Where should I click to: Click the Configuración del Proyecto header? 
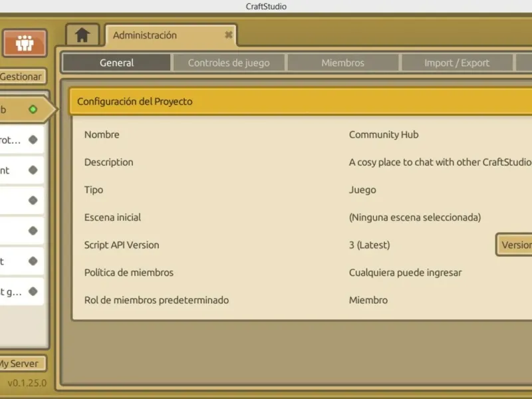[x=301, y=102]
